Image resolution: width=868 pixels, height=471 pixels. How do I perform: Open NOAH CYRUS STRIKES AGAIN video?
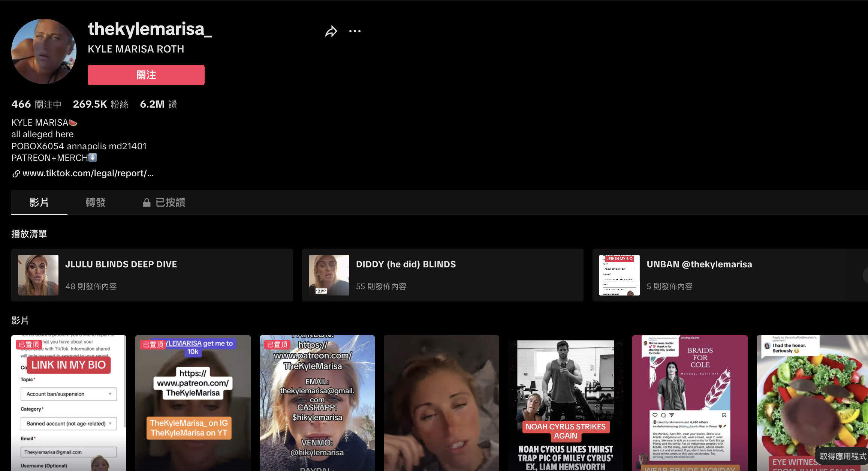(x=566, y=403)
